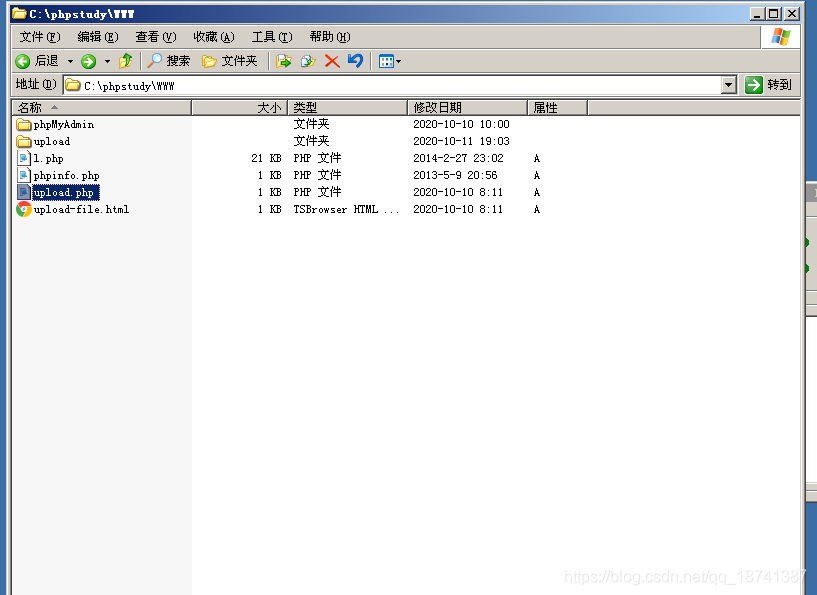Click the upload folder name
Screen dimensions: 817x595
52,142
